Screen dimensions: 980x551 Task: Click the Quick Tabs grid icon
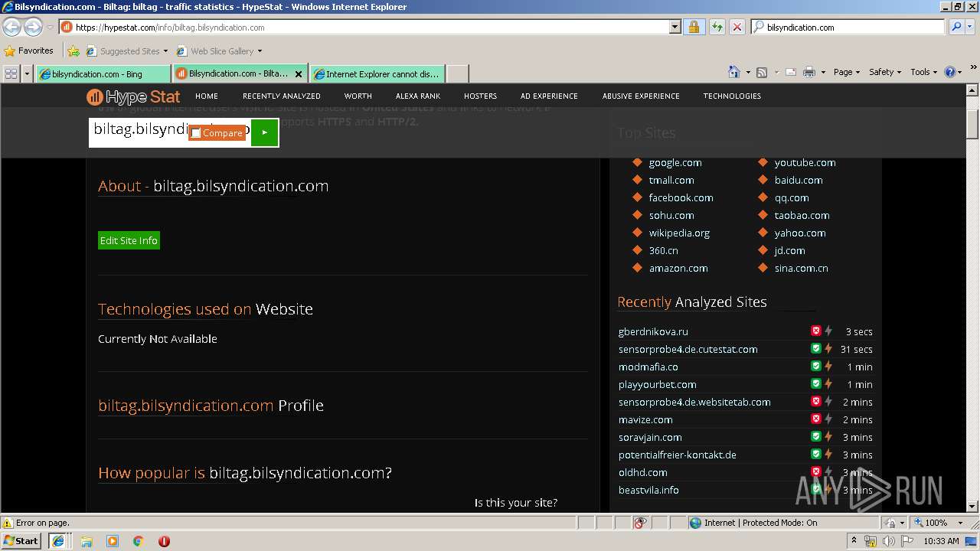point(11,73)
